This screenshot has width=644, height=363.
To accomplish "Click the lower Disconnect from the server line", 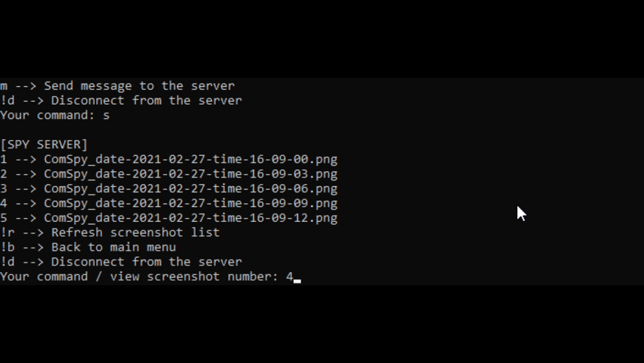I will pos(121,262).
